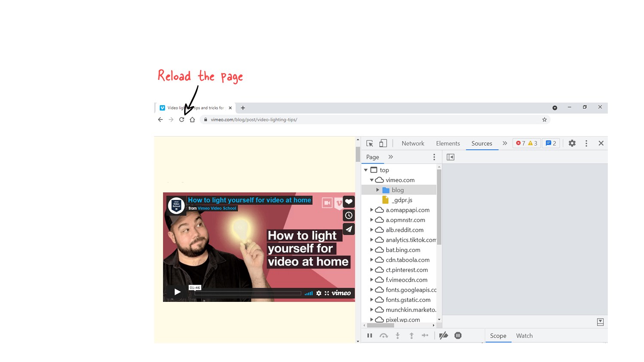Expand the munchkin.marketo domain
Viewport: 644px width, 362px height.
tap(372, 310)
